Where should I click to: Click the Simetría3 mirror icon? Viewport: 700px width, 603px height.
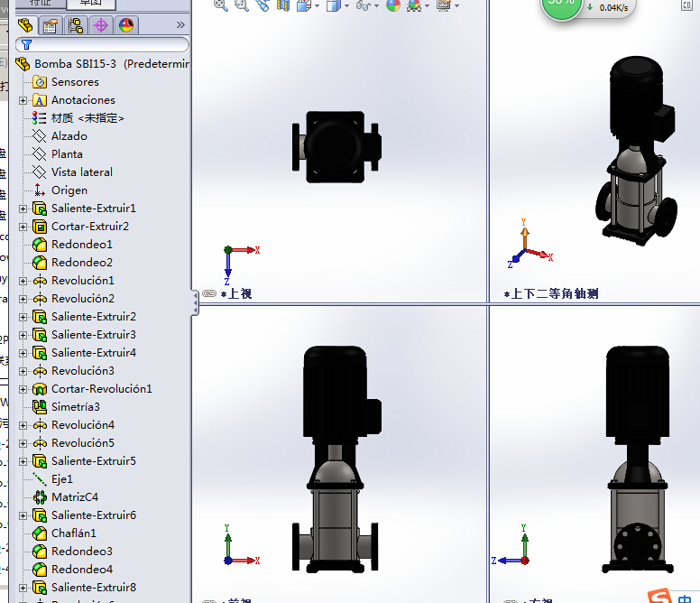click(40, 407)
